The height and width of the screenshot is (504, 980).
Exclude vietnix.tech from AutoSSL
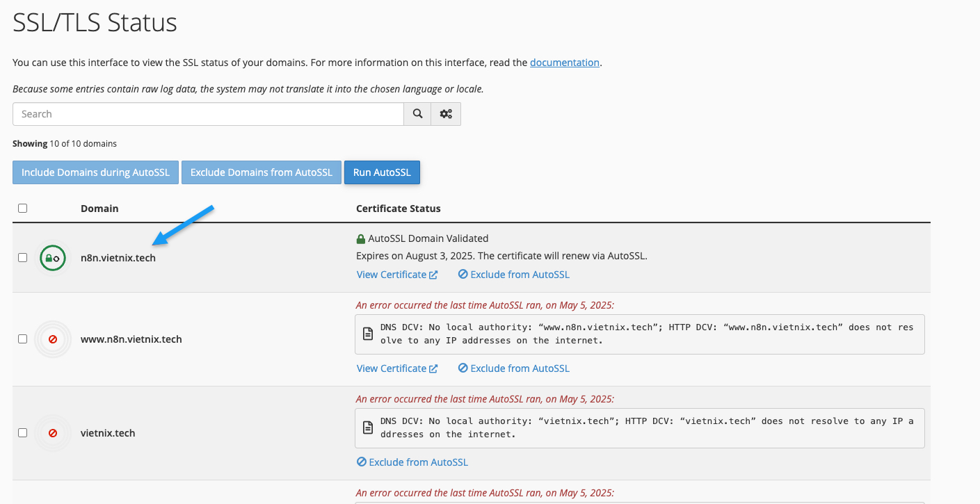coord(412,462)
